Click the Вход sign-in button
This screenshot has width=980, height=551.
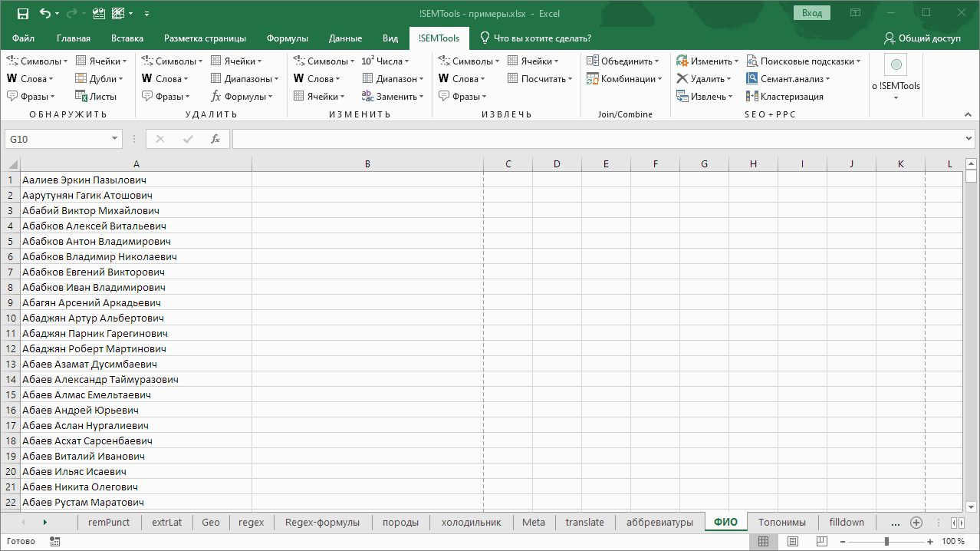pyautogui.click(x=812, y=13)
